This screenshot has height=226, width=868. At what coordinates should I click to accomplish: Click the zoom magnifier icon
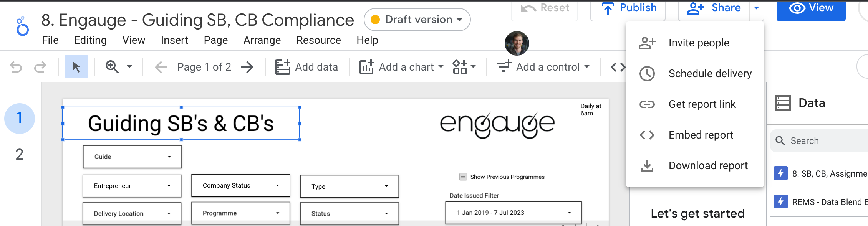[x=112, y=67]
